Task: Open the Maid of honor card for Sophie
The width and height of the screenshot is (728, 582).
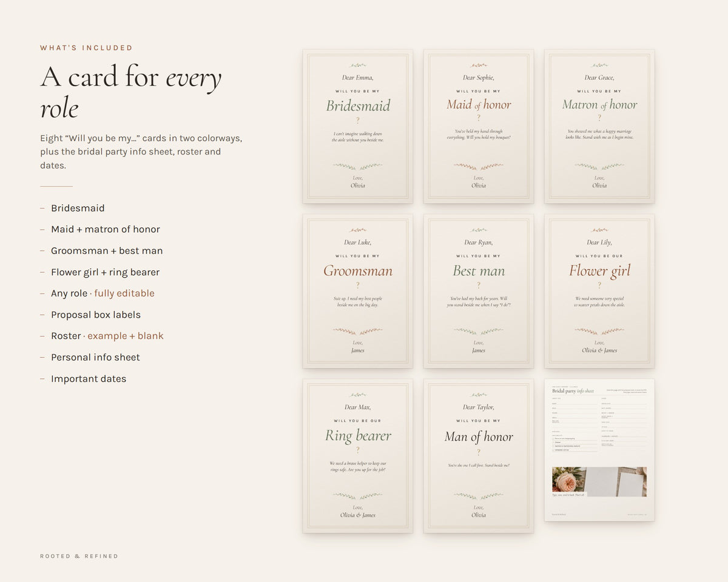Action: [479, 126]
